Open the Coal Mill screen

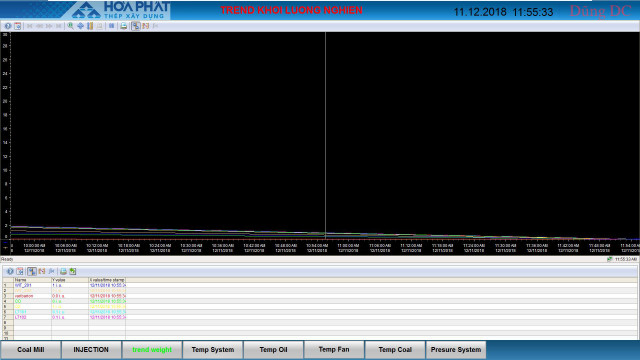point(31,350)
